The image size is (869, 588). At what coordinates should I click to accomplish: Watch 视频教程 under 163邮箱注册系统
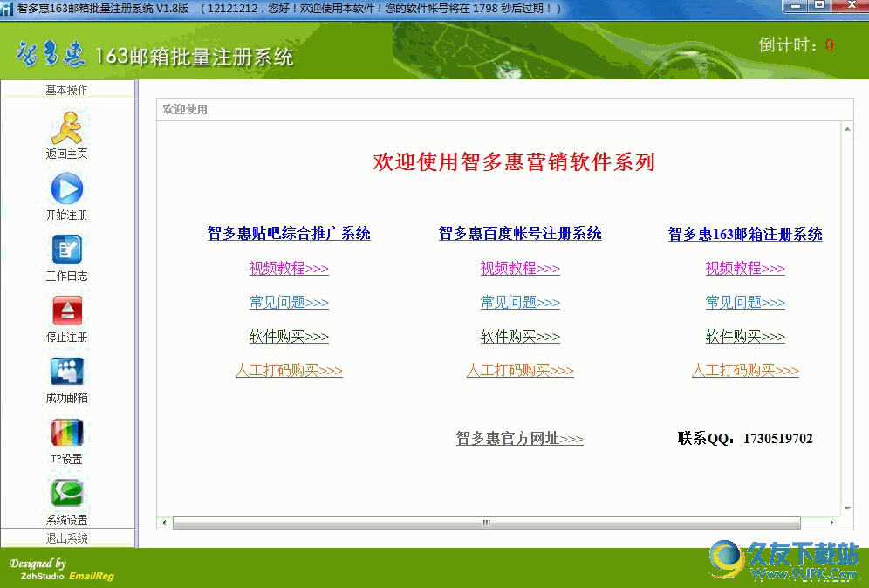pyautogui.click(x=745, y=268)
